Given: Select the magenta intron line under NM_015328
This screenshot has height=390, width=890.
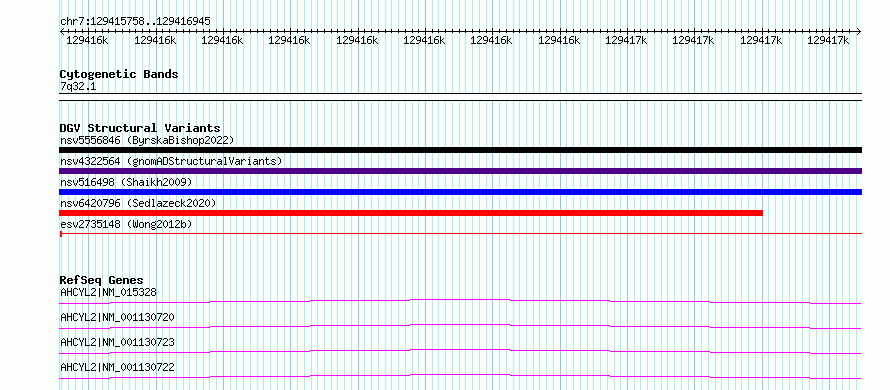Looking at the screenshot, I should [x=460, y=301].
